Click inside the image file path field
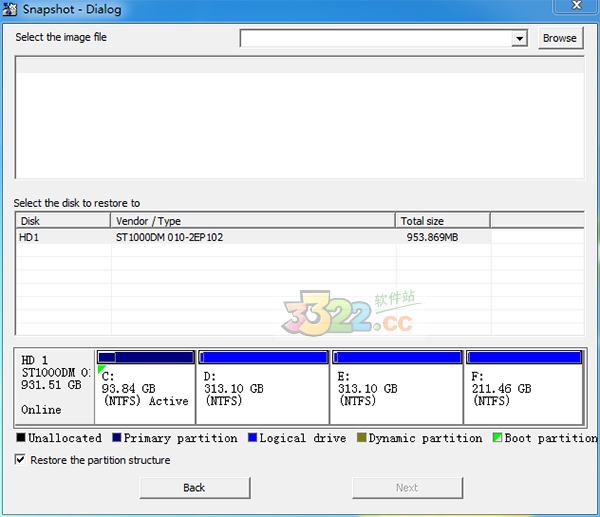 click(375, 38)
